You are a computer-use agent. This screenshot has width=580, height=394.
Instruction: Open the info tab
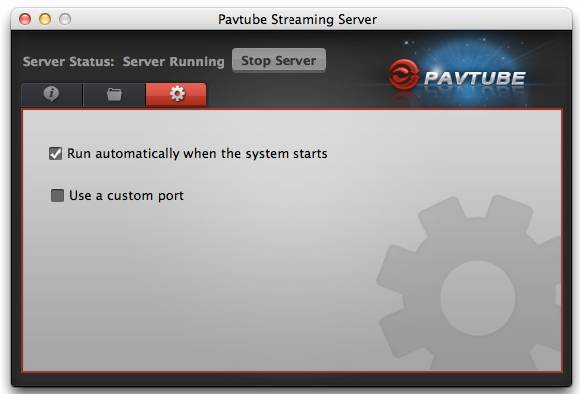point(52,95)
